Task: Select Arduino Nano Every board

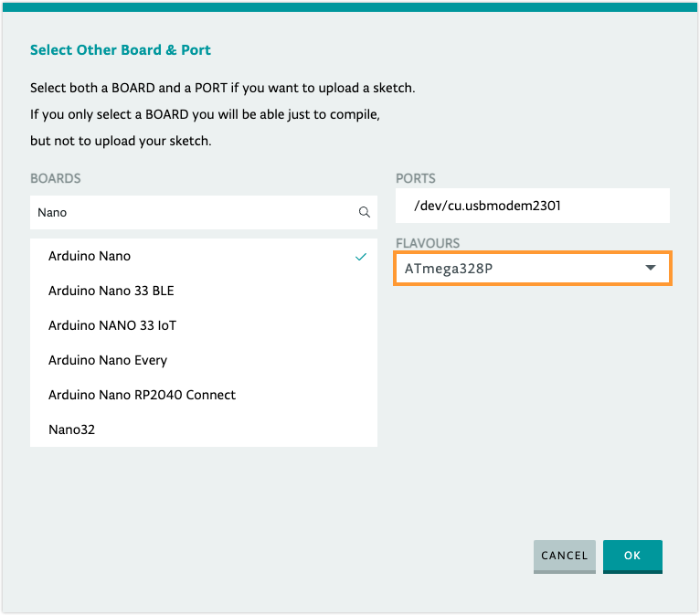Action: [108, 360]
